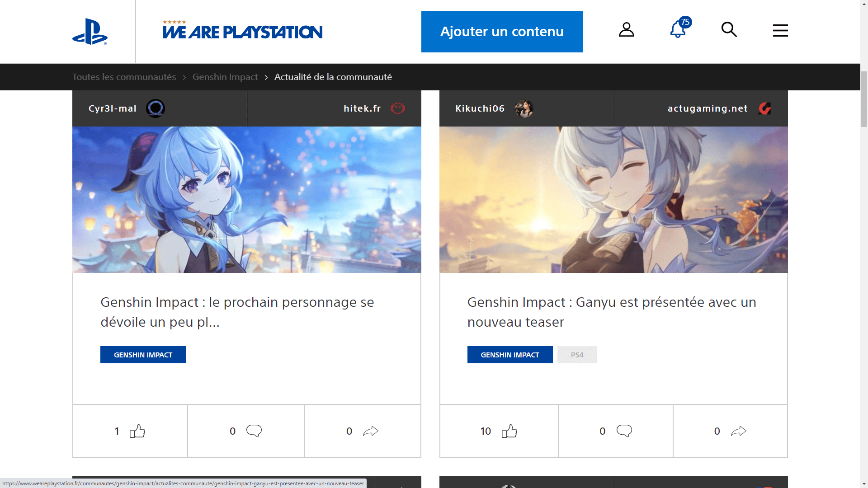This screenshot has height=488, width=868.
Task: Open the hamburger menu icon
Action: point(780,30)
